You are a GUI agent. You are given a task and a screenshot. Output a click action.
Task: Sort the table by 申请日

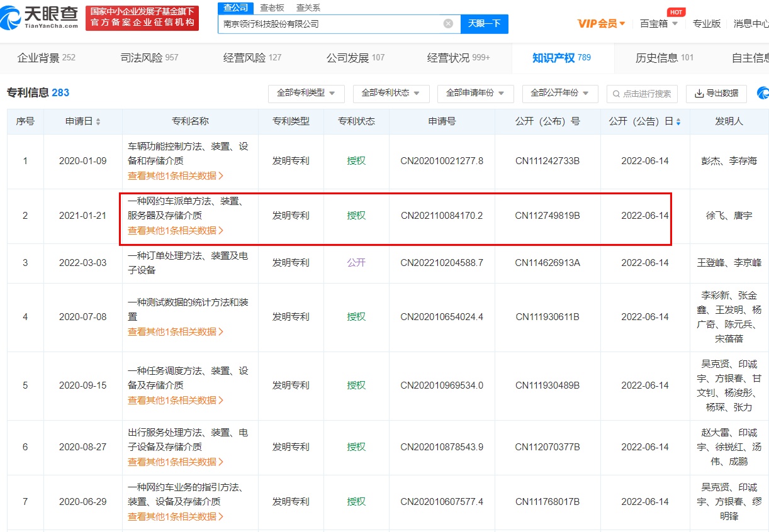(x=98, y=121)
